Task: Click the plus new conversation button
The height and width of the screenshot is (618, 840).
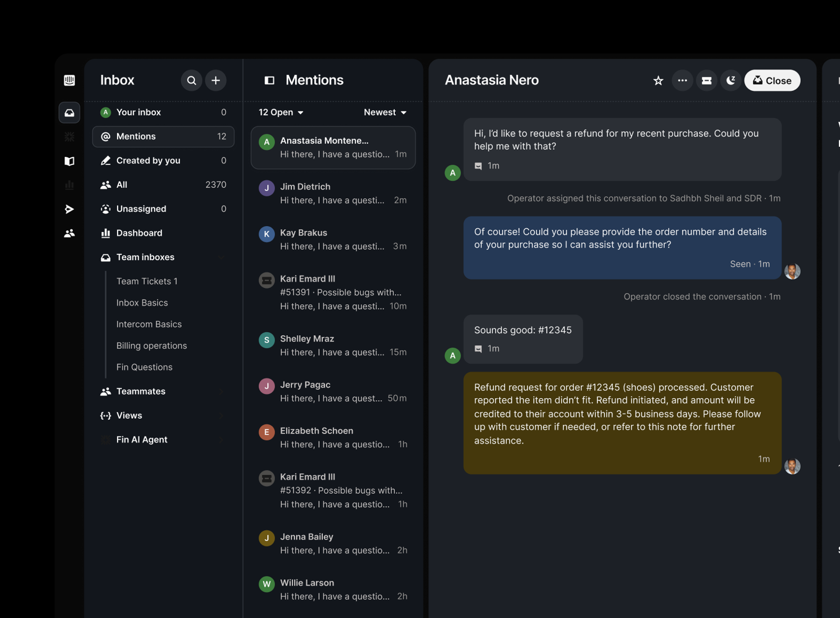Action: pos(216,80)
